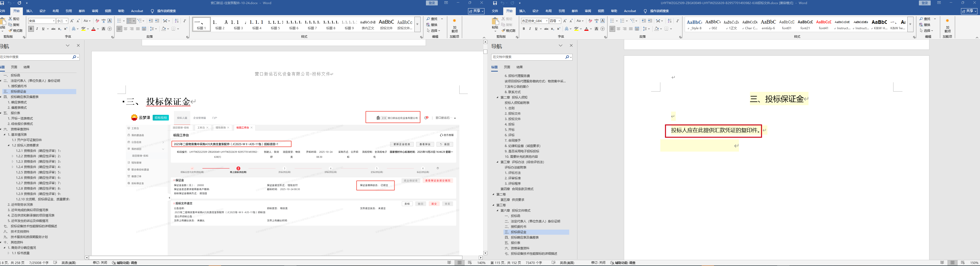Decrease indent in the left Word window

click(151, 21)
